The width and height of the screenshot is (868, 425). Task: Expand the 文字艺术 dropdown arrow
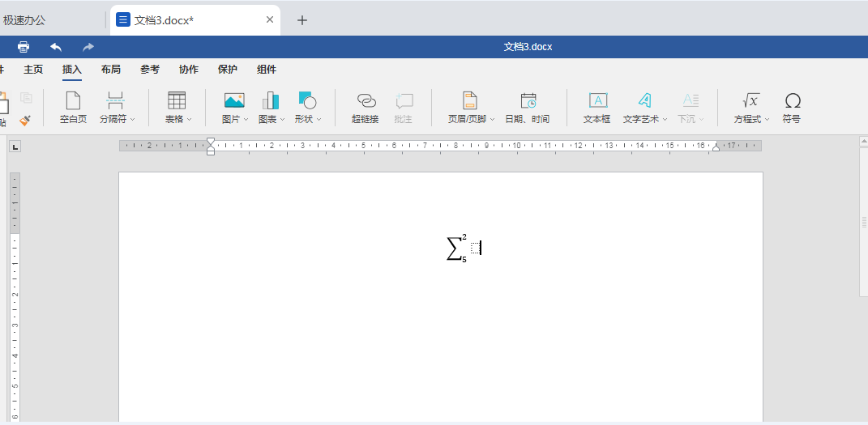point(665,119)
